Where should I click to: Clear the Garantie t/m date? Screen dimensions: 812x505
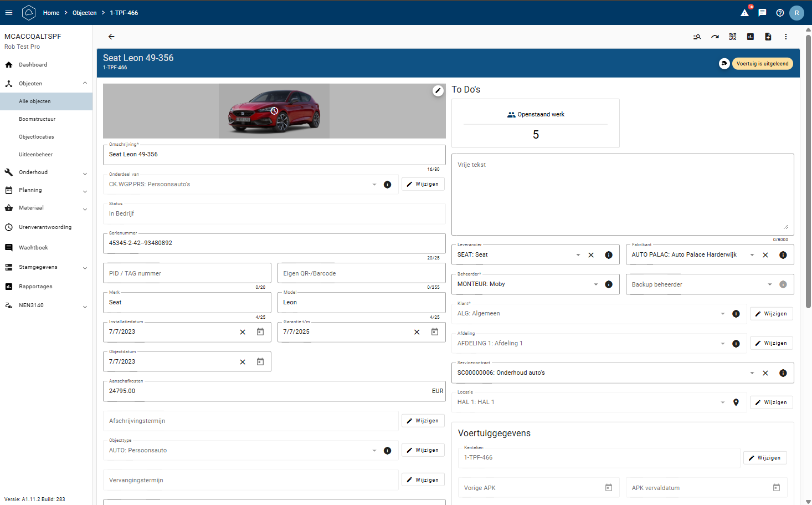point(417,332)
